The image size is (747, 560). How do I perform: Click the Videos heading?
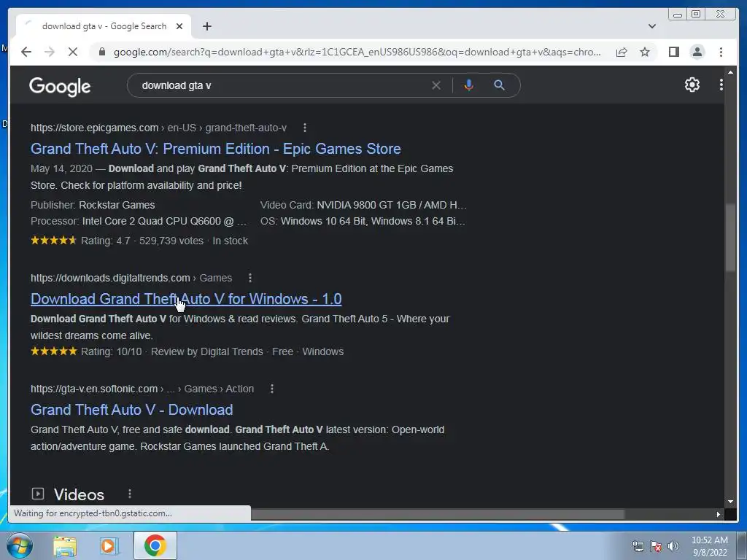coord(79,494)
